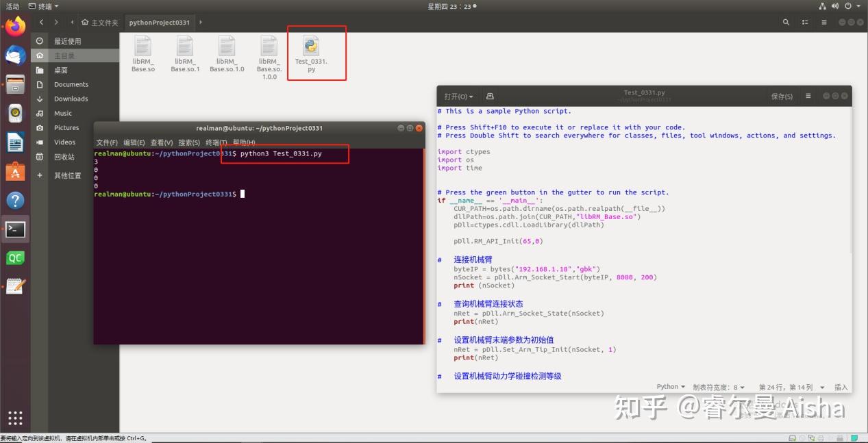Click the 主文件夹 home breadcrumb button
The height and width of the screenshot is (443, 868).
[99, 22]
